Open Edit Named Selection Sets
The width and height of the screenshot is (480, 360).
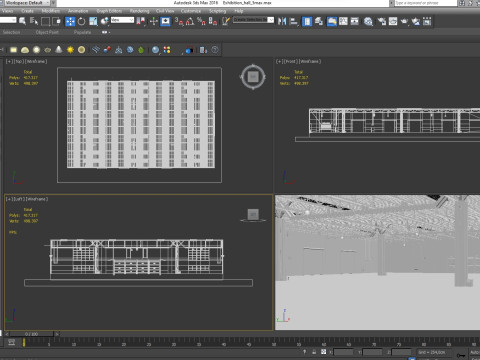pos(226,21)
